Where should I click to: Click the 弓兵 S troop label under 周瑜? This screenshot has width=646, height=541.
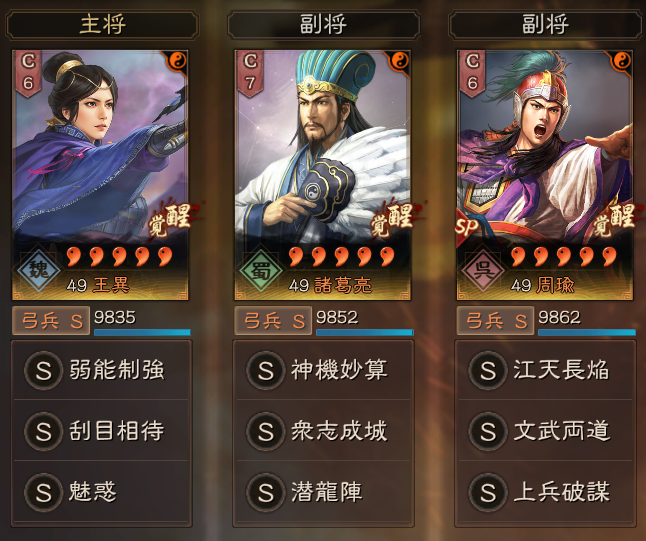click(495, 321)
